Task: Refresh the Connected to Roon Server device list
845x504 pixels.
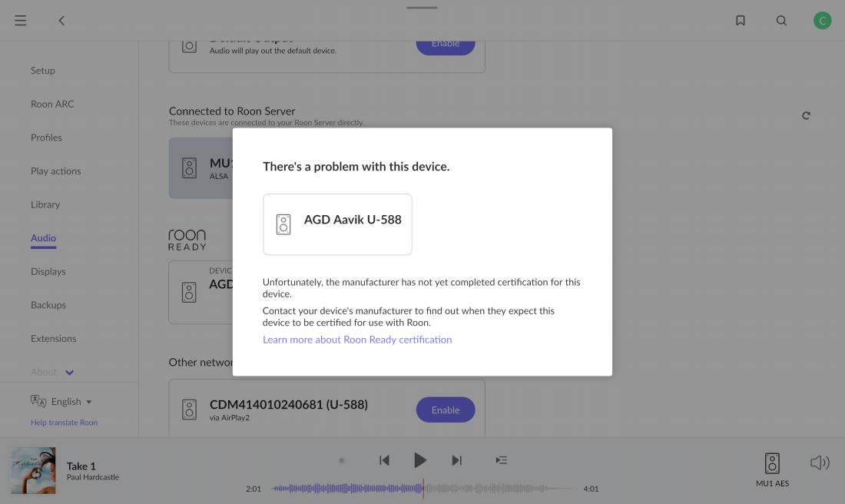Action: [806, 115]
